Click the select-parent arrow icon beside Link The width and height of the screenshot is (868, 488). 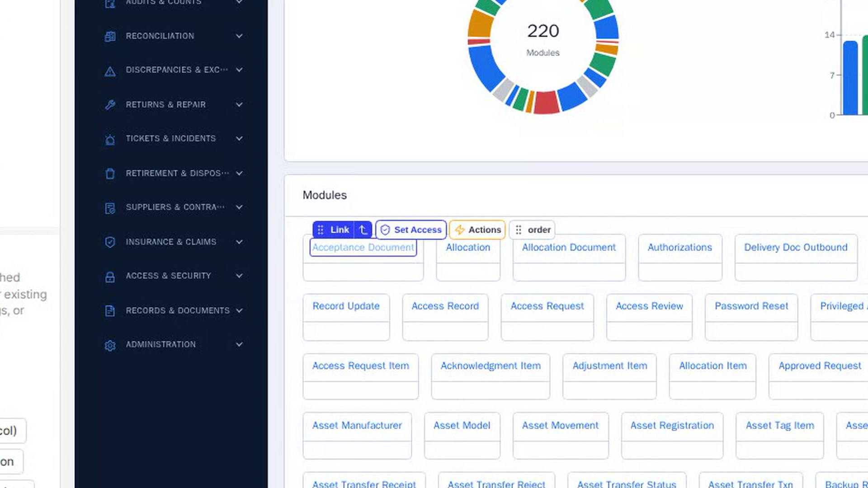[363, 230]
